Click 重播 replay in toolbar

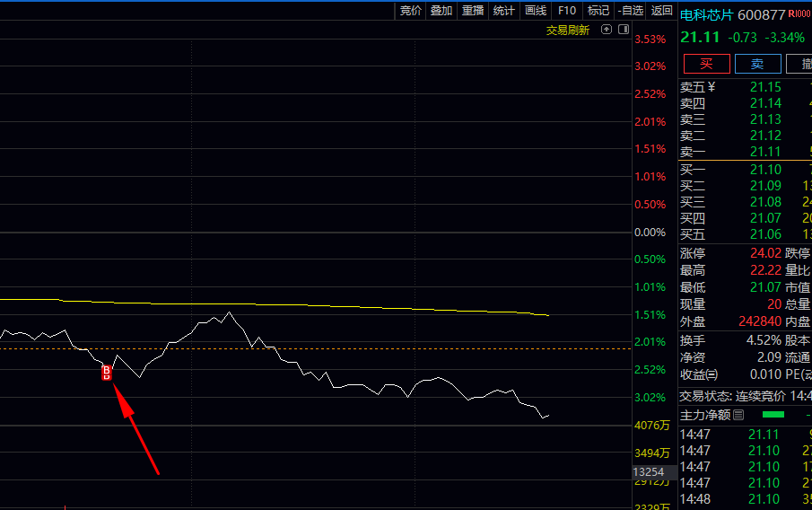click(x=473, y=11)
